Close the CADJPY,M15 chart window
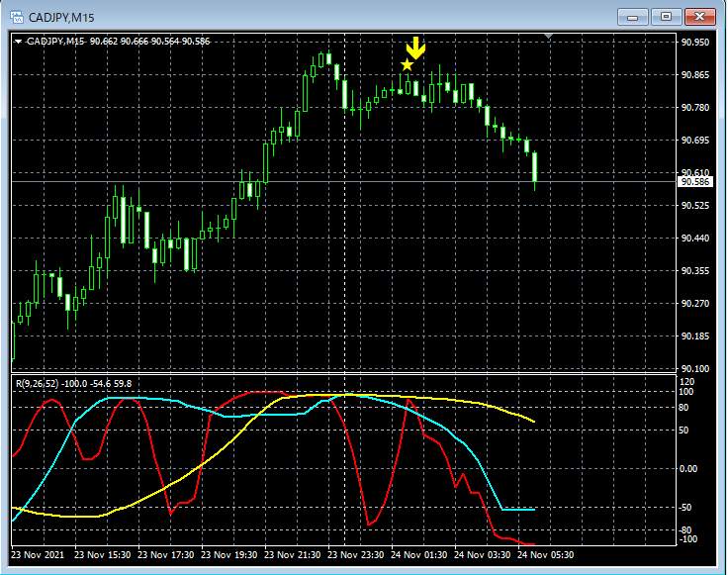The image size is (728, 575). click(700, 17)
